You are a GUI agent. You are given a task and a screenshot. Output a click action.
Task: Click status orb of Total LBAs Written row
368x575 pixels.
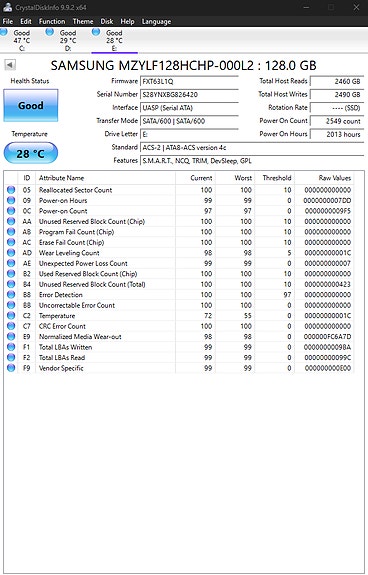pos(11,347)
